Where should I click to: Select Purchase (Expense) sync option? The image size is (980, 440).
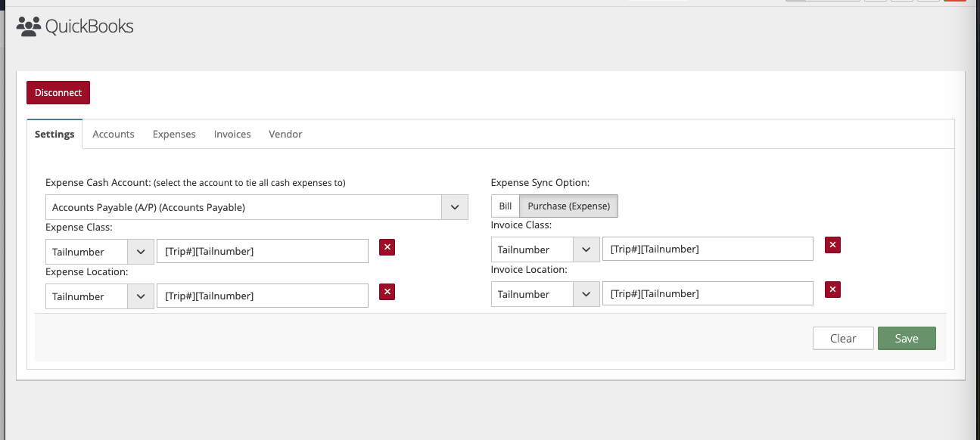tap(568, 206)
